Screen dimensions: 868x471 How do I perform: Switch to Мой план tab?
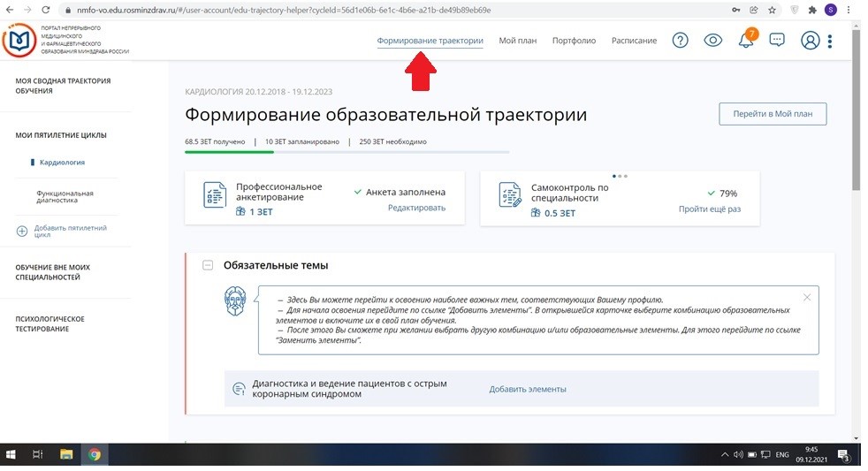[517, 41]
